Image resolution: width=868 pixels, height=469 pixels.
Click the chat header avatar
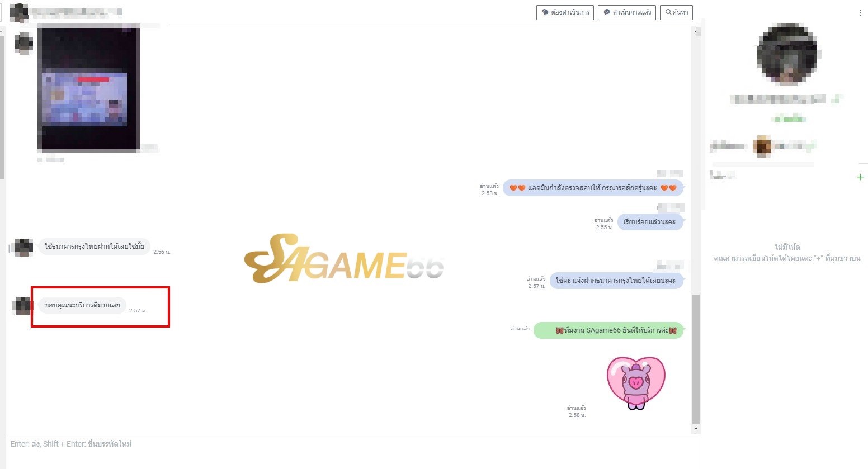click(x=19, y=12)
